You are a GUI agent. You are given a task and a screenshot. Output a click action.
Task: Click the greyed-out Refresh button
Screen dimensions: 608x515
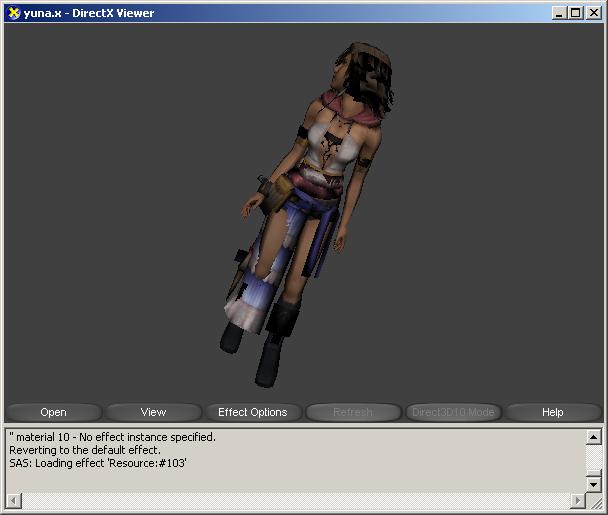(352, 412)
